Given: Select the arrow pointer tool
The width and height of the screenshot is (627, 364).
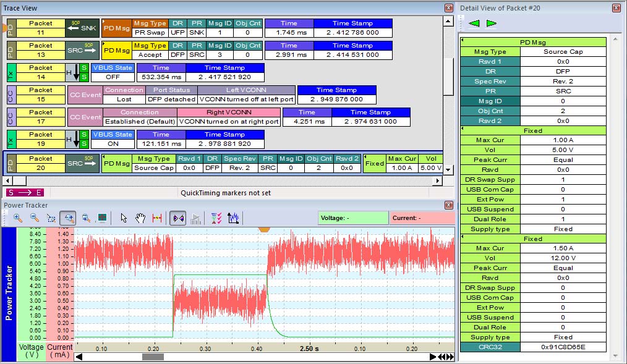Looking at the screenshot, I should (x=124, y=218).
